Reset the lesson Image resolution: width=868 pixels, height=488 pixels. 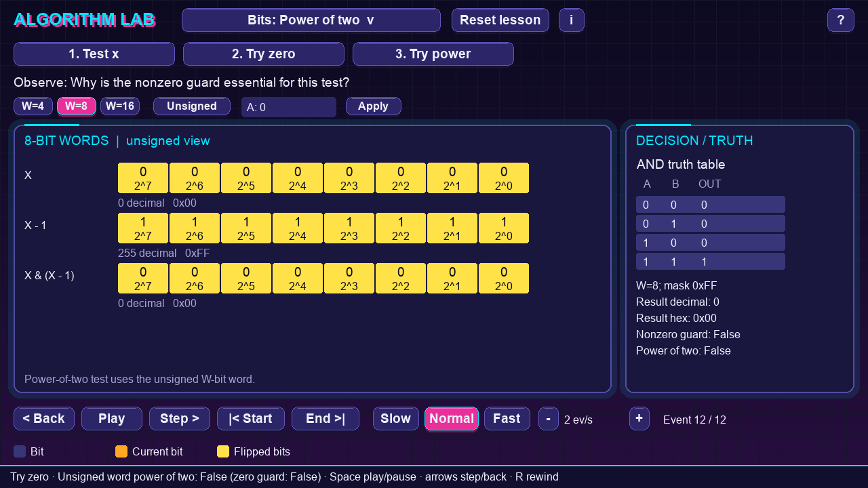click(x=500, y=20)
